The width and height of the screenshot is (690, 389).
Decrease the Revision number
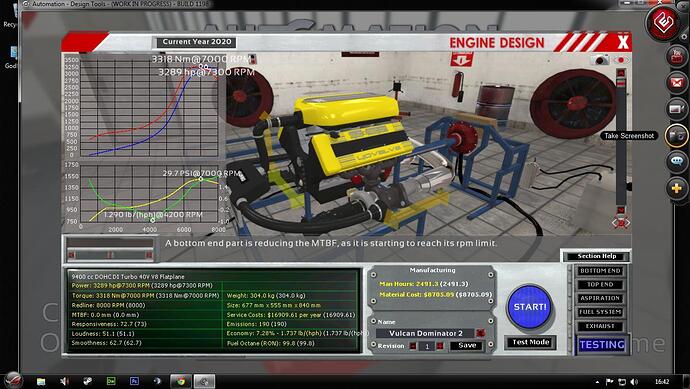(x=413, y=346)
